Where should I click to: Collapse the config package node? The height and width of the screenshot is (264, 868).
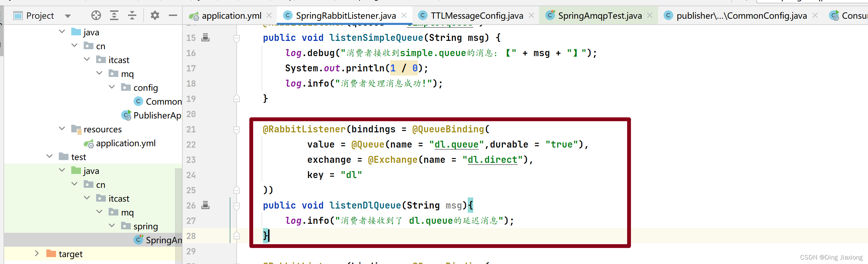112,87
